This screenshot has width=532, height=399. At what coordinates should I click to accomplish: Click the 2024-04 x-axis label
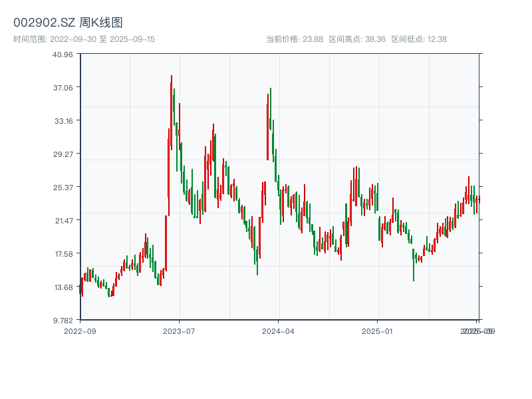[278, 331]
